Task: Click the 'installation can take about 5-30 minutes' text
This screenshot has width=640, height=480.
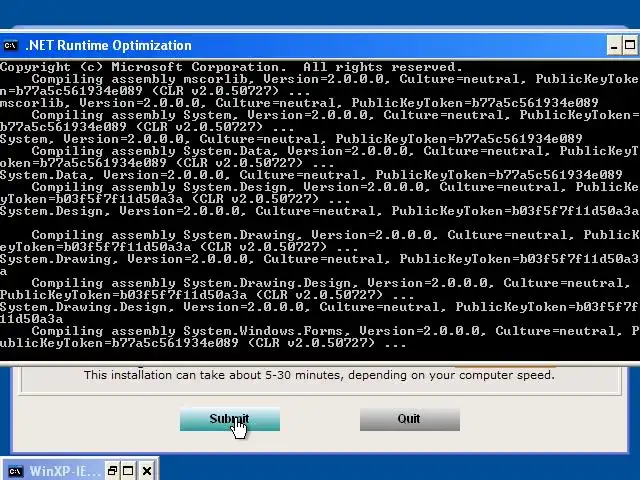Action: point(319,375)
